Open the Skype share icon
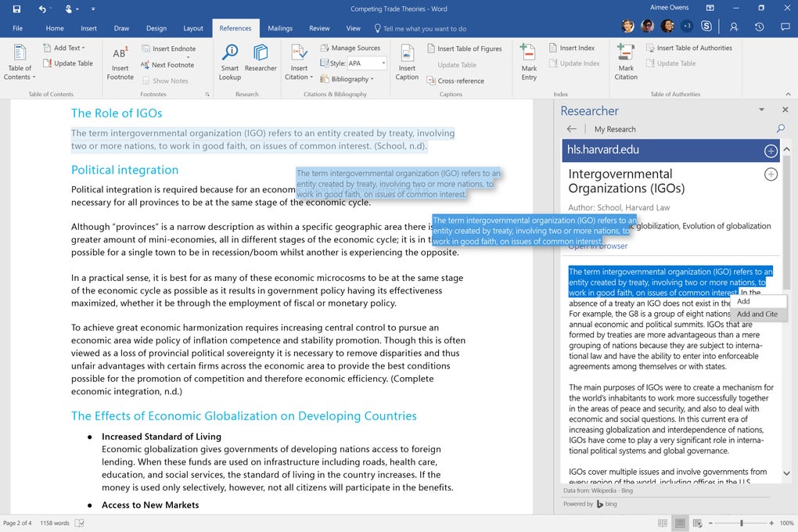The image size is (798, 532). [706, 27]
